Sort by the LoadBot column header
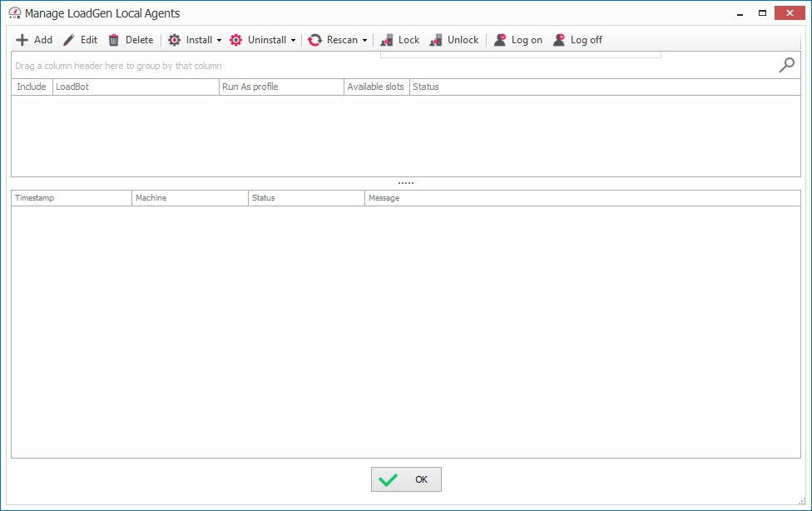The width and height of the screenshot is (812, 511). [x=135, y=87]
